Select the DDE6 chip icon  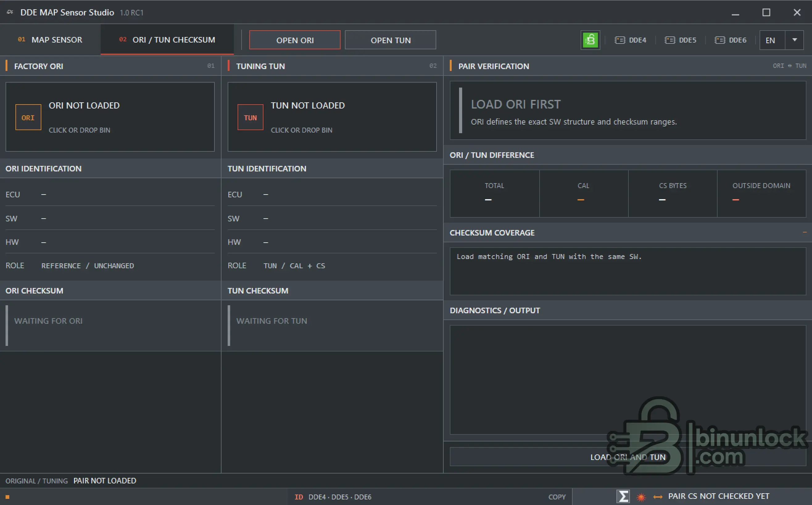(720, 40)
